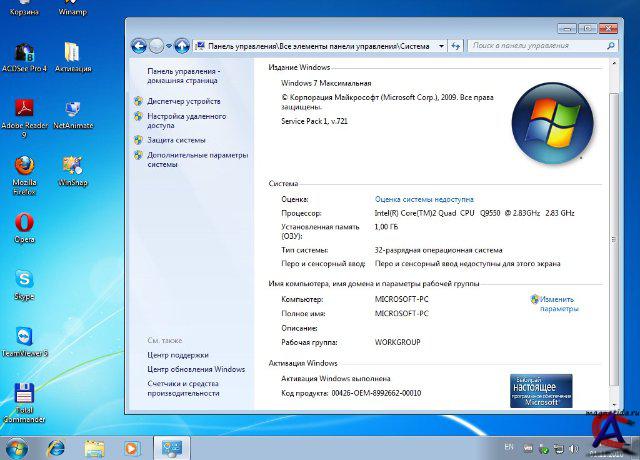
Task: Select the TeamViewer 6 desktop icon
Action: (x=24, y=337)
